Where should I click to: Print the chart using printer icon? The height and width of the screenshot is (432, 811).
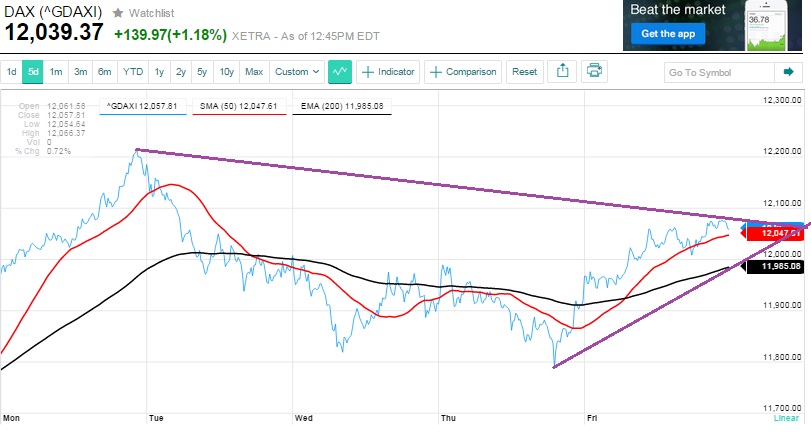(595, 72)
